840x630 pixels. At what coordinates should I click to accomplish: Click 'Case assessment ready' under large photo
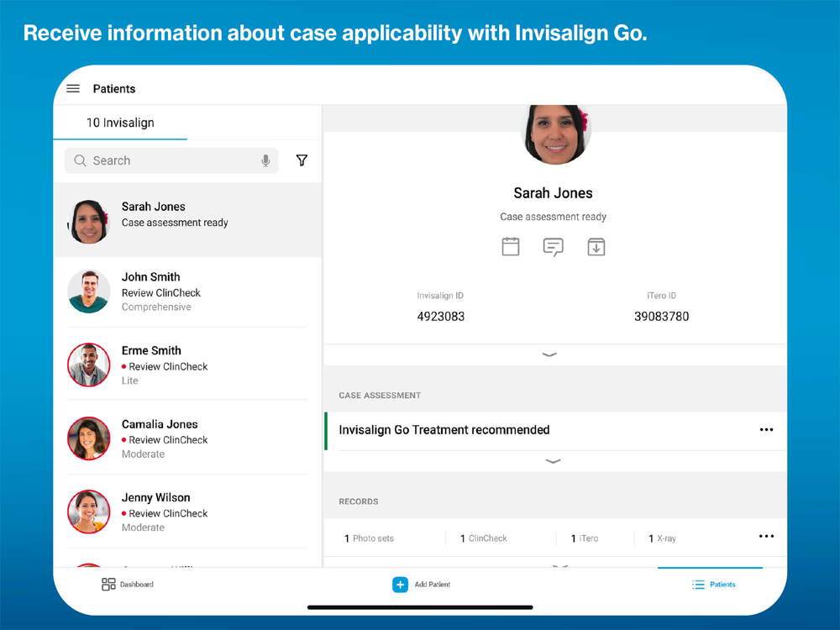[553, 217]
